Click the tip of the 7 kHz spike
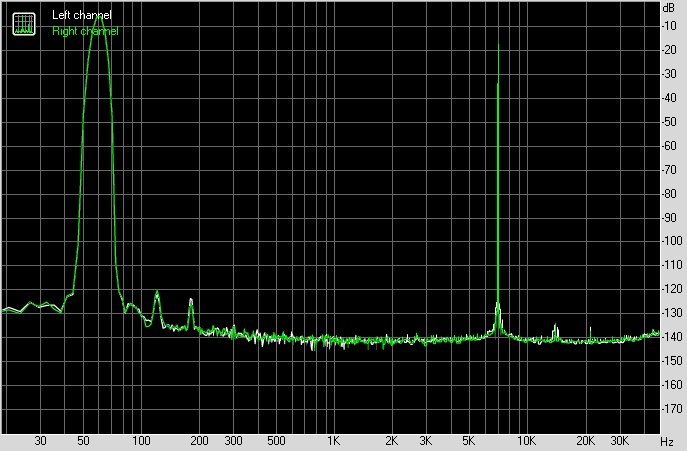The width and height of the screenshot is (687, 451). [x=498, y=44]
